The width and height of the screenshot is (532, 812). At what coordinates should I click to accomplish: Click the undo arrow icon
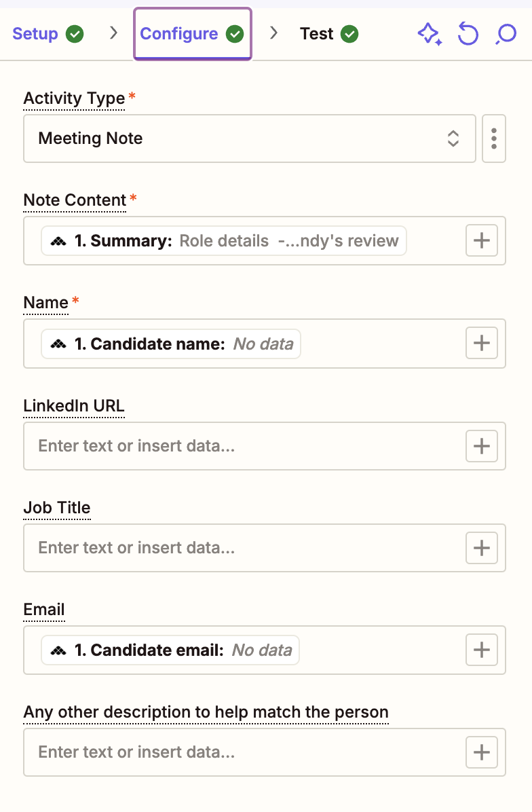coord(468,34)
